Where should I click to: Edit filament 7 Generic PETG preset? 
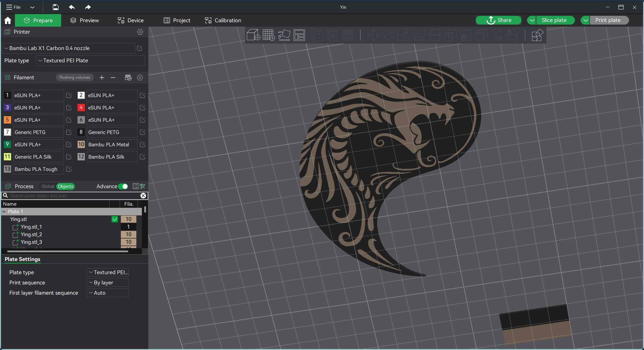click(x=69, y=132)
